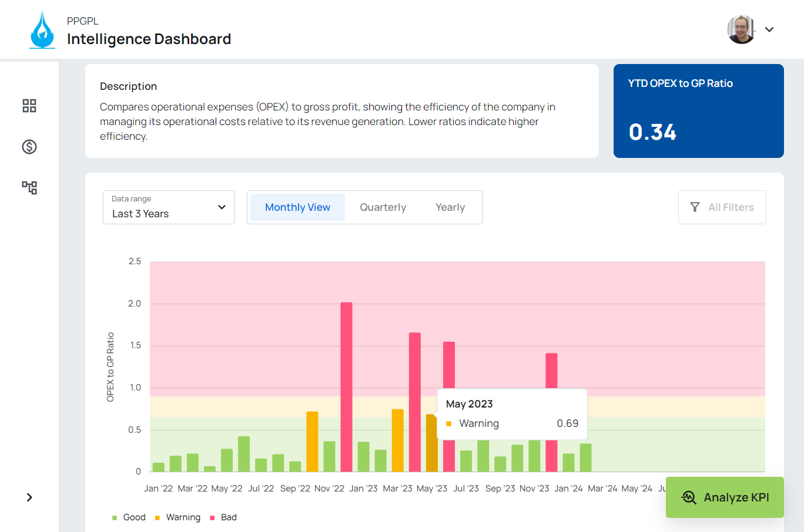The image size is (804, 532).
Task: Open the user menu dropdown arrow
Action: coord(769,29)
